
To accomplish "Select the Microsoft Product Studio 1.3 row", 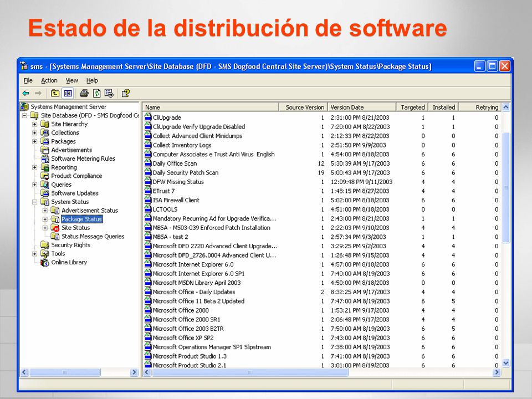I will (321, 356).
